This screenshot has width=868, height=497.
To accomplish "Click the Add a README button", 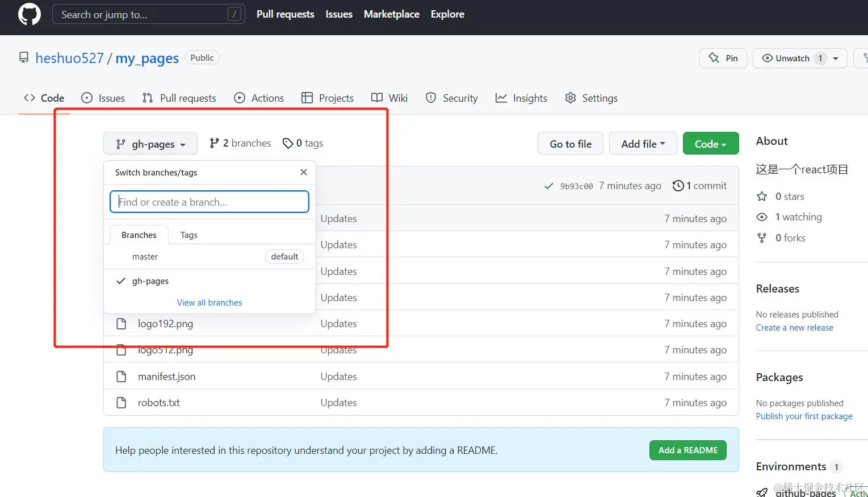I will pyautogui.click(x=688, y=450).
